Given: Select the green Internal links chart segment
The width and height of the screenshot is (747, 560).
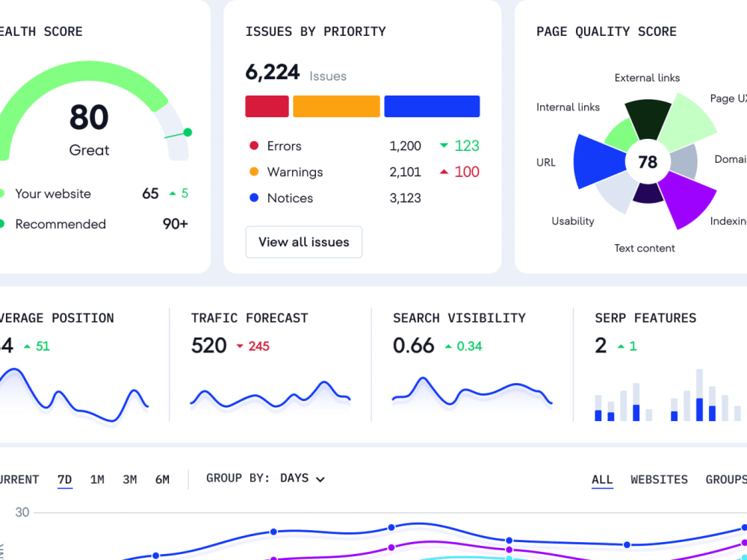Looking at the screenshot, I should click(622, 135).
